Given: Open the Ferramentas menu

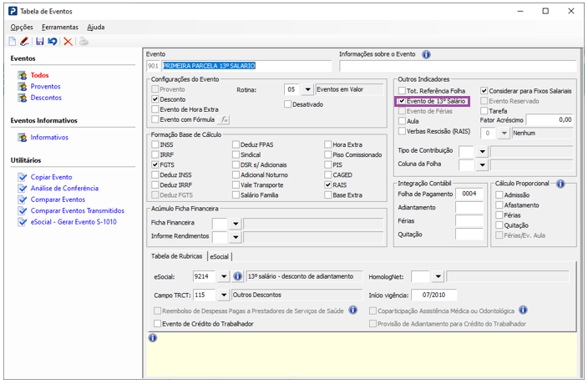Looking at the screenshot, I should pos(60,27).
